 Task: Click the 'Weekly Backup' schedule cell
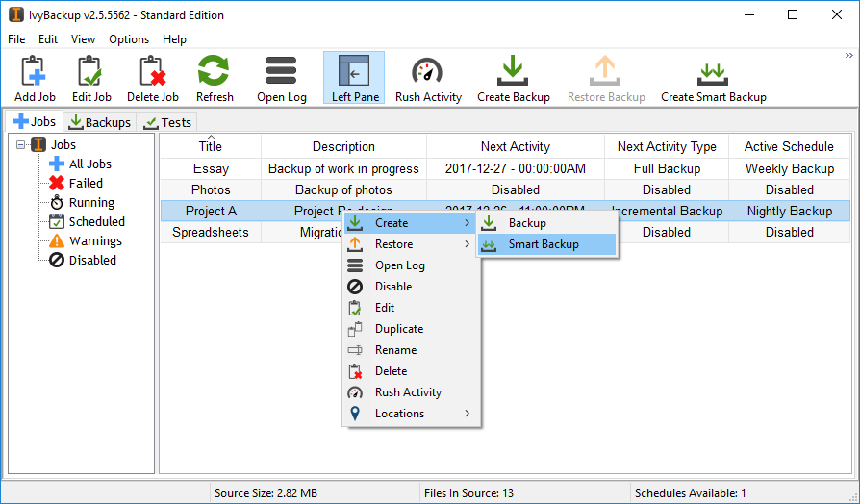point(789,168)
